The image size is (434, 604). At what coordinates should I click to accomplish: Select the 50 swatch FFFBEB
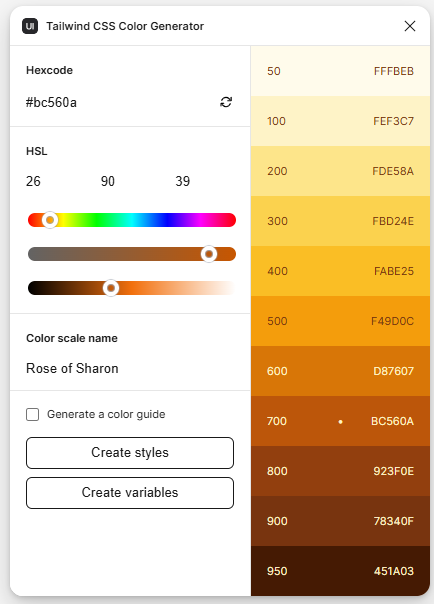pyautogui.click(x=340, y=71)
